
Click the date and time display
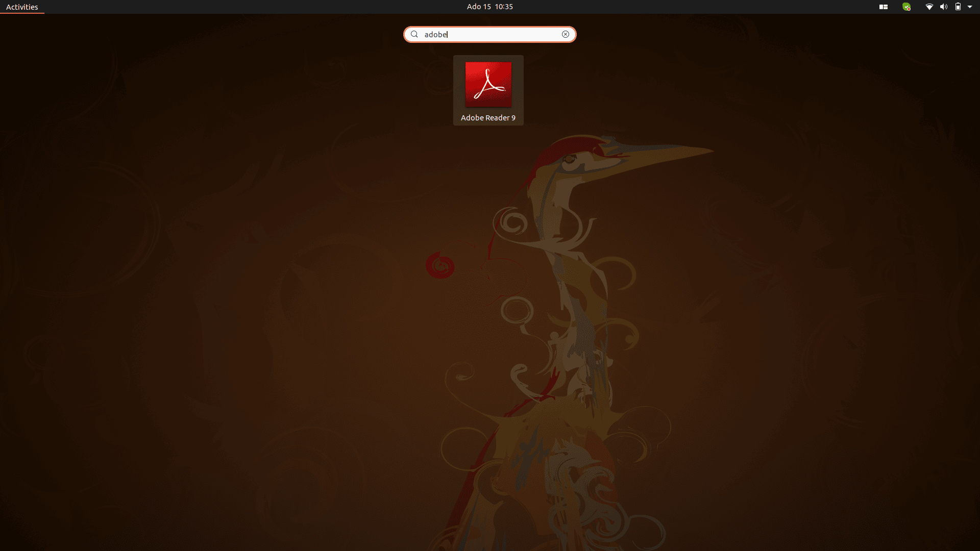(x=489, y=6)
